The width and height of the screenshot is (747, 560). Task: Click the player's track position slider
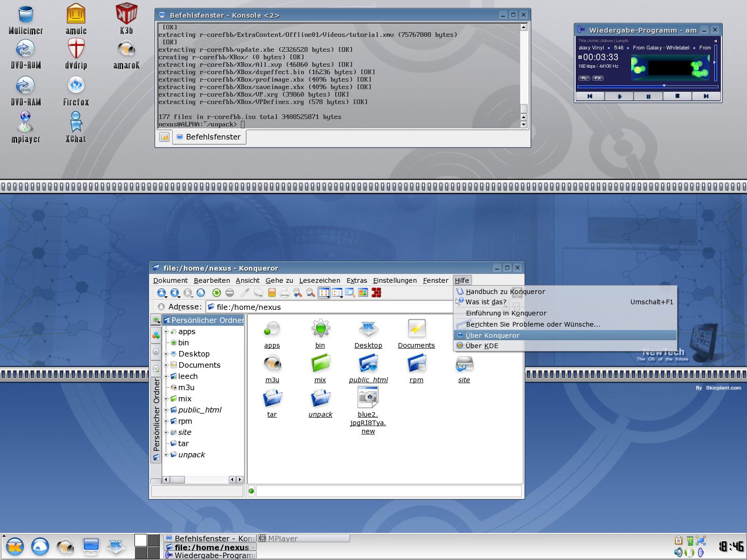click(x=648, y=86)
